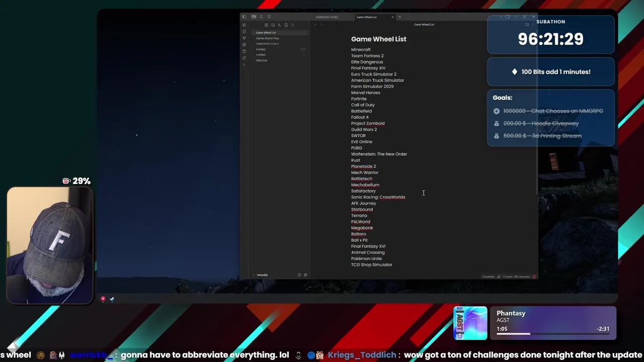
Task: Open the tab list dropdown chevron
Action: (x=501, y=17)
